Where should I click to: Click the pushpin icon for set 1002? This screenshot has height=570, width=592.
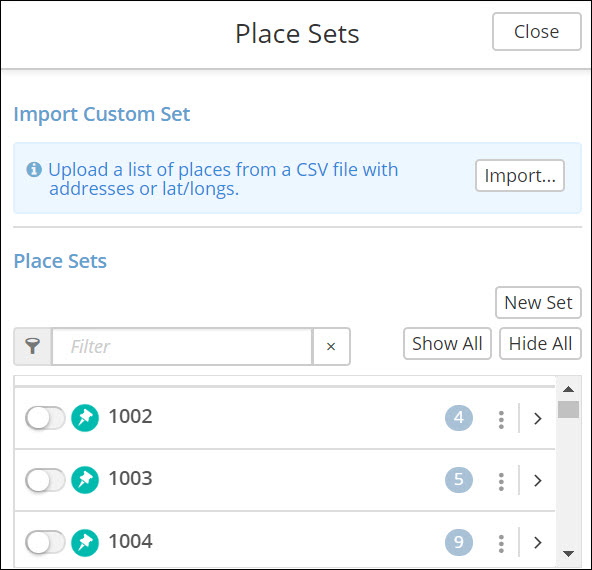tap(85, 418)
